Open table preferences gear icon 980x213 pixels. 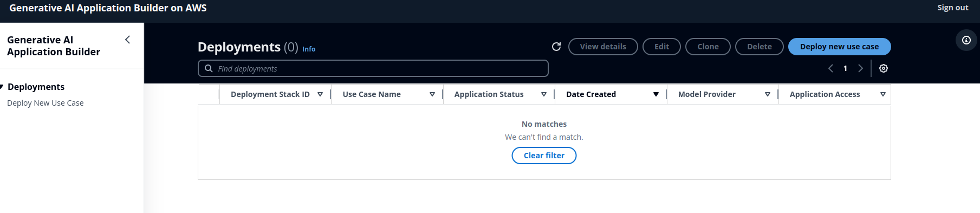coord(883,68)
